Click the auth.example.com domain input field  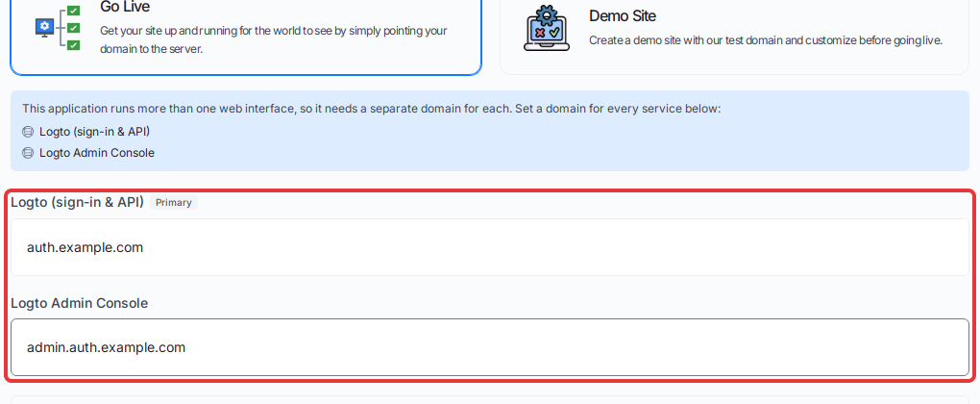(490, 247)
